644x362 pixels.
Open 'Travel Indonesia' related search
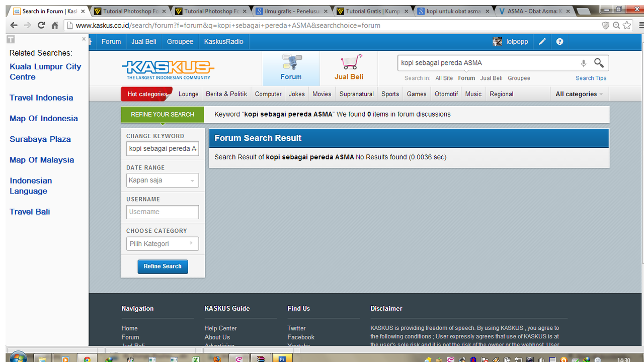[41, 98]
